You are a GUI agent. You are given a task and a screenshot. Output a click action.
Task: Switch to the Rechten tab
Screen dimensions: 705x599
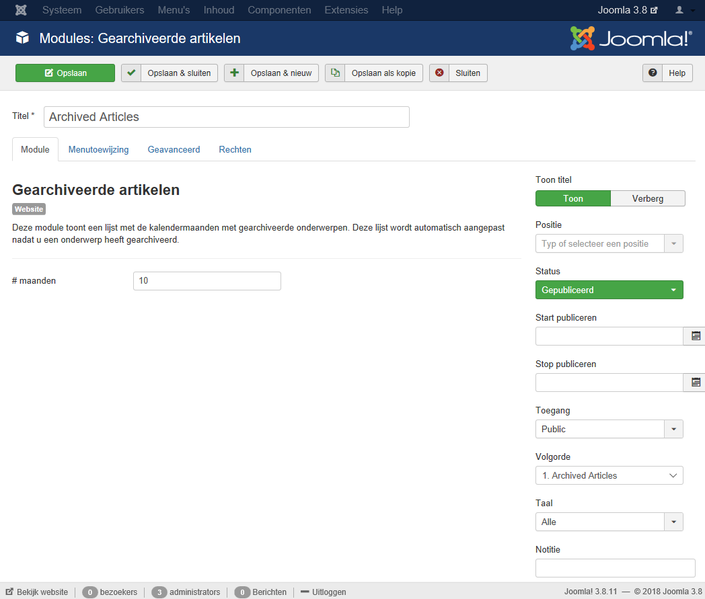pos(235,149)
